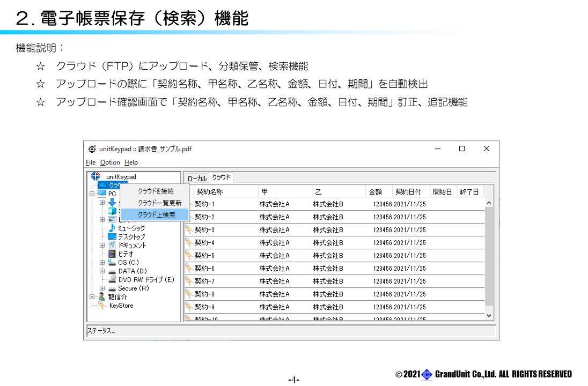The width and height of the screenshot is (588, 386).
Task: Click the unitKeypad root logo icon
Action: point(95,176)
